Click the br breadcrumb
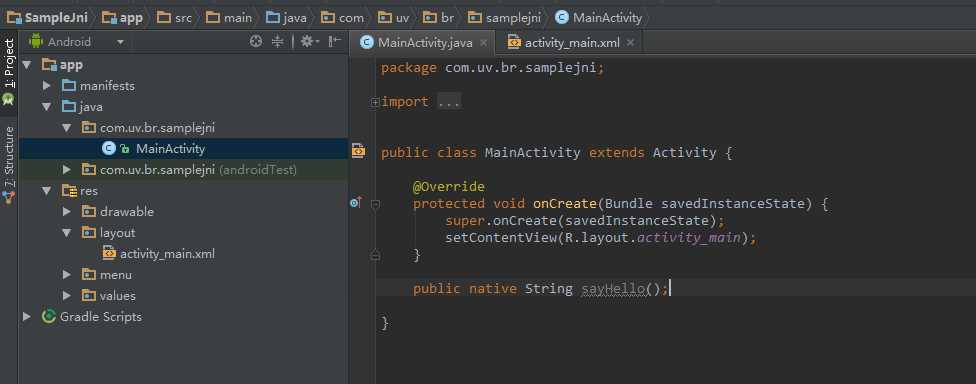Viewport: 976px width, 384px height. click(x=438, y=17)
